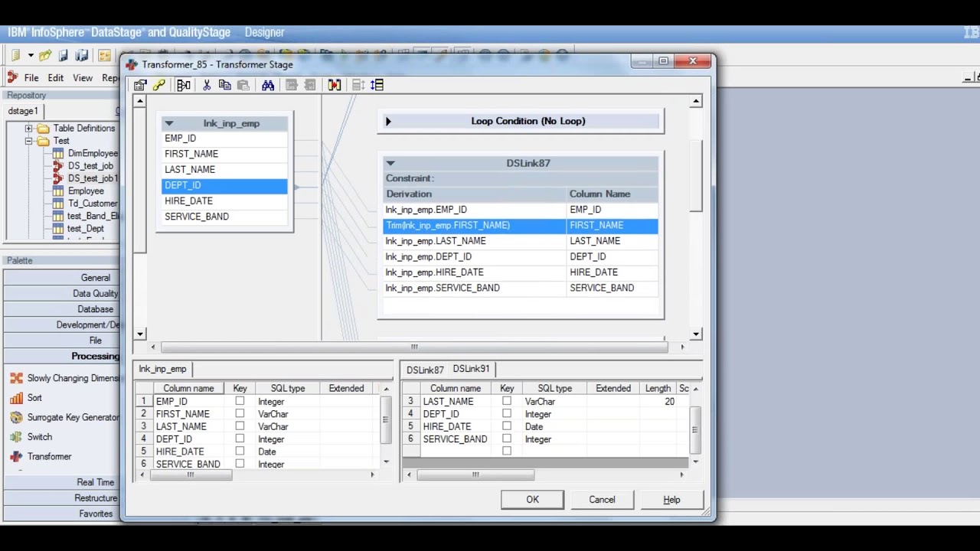Expand the Loop Condition section

click(388, 121)
